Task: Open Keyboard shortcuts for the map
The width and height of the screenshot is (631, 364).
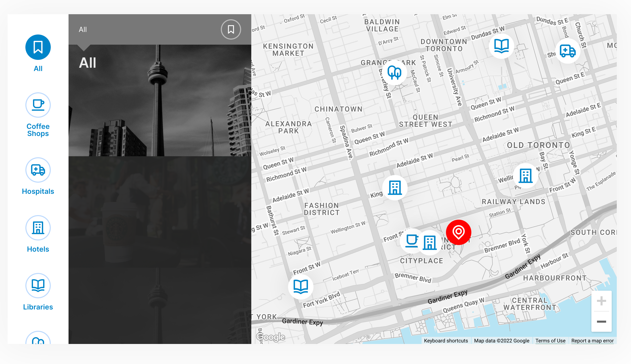Action: point(446,341)
